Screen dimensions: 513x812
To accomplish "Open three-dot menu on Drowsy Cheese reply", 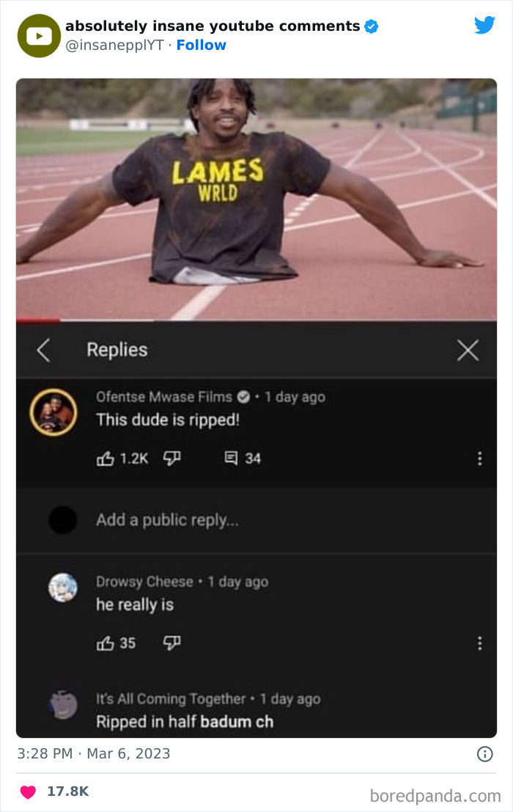I will pyautogui.click(x=480, y=643).
